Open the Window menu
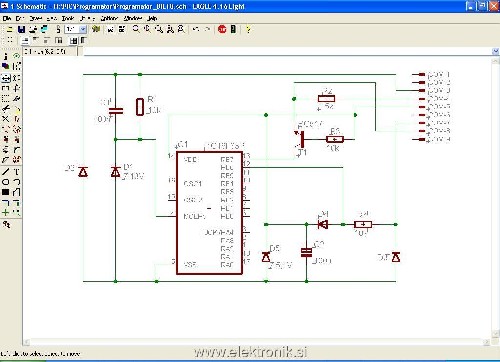 tap(133, 18)
